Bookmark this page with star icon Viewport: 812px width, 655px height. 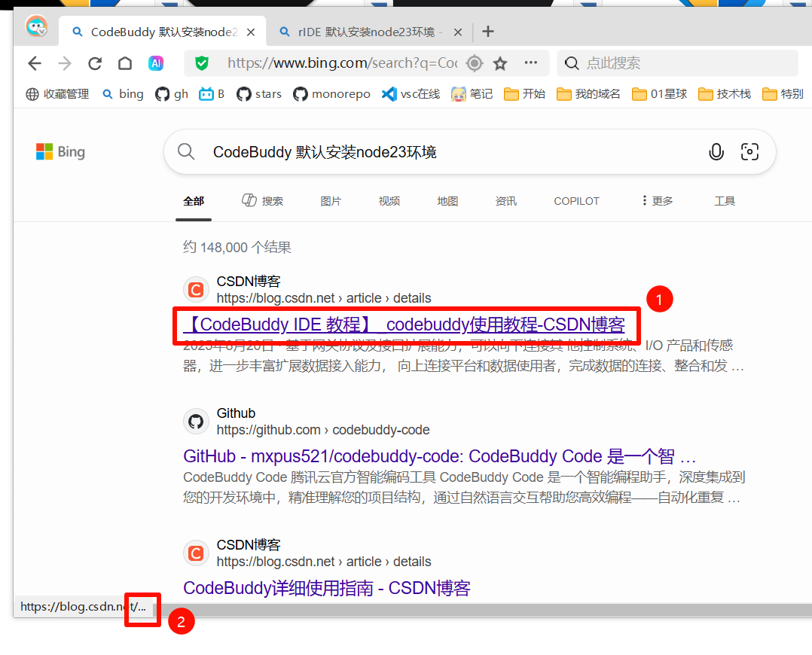[x=499, y=63]
